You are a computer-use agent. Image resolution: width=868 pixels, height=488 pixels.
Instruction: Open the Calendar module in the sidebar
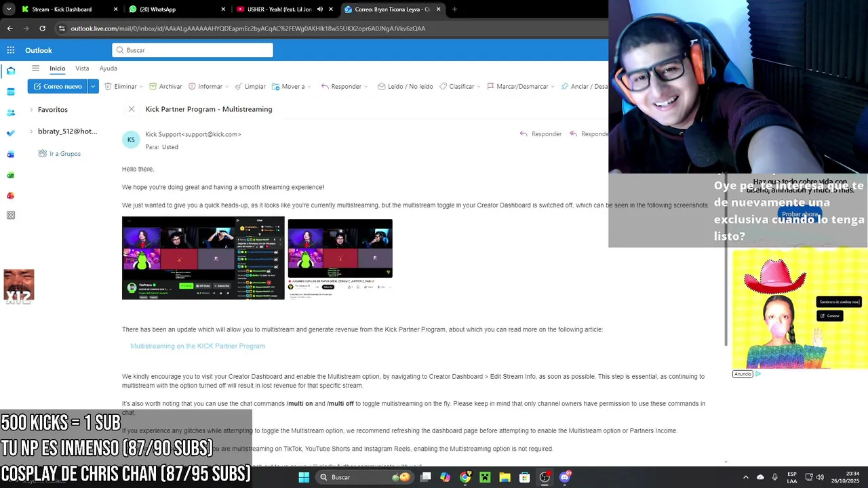click(x=11, y=91)
